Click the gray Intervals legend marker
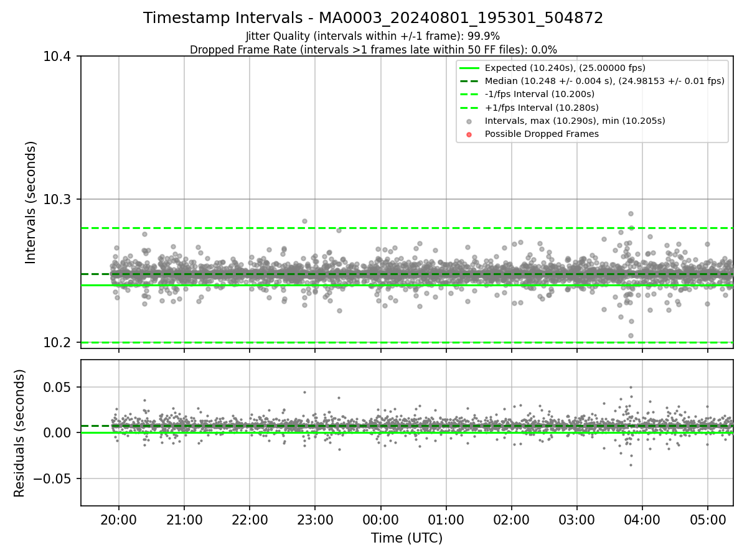Viewport: 747px width, 560px height. coord(469,121)
